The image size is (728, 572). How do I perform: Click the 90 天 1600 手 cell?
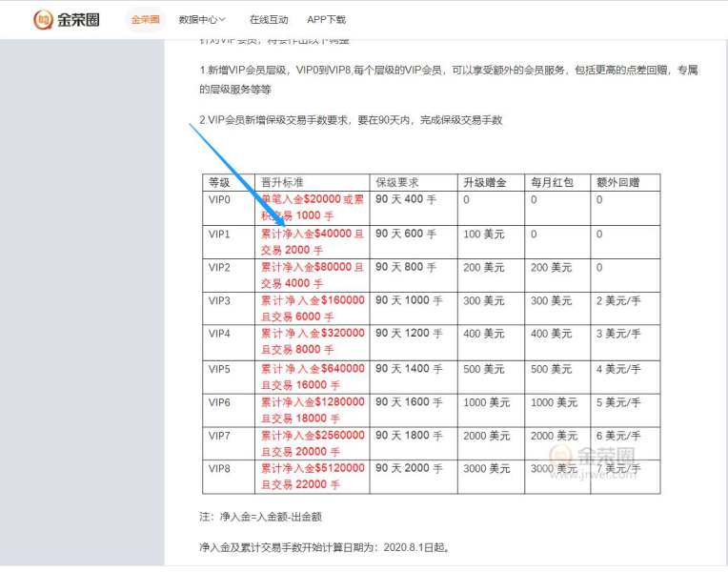414,410
